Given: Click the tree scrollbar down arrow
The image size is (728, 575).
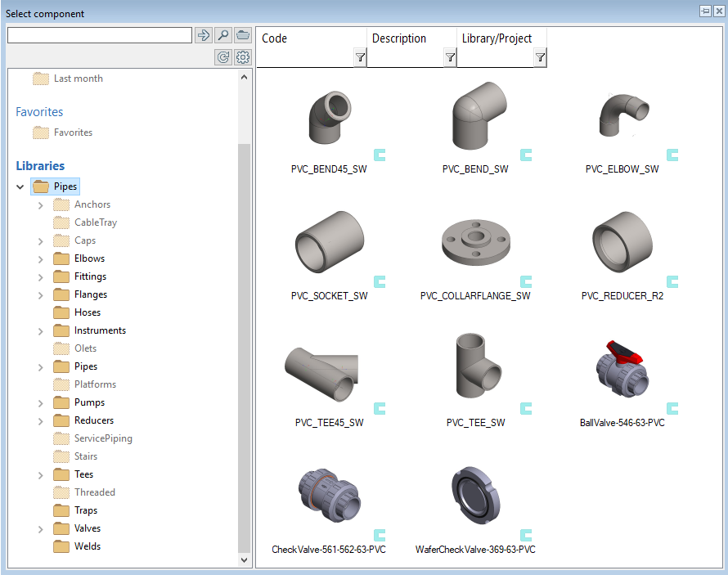Looking at the screenshot, I should (x=244, y=560).
